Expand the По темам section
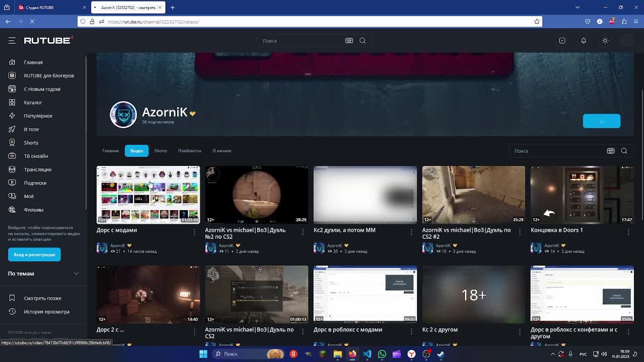 click(x=43, y=274)
